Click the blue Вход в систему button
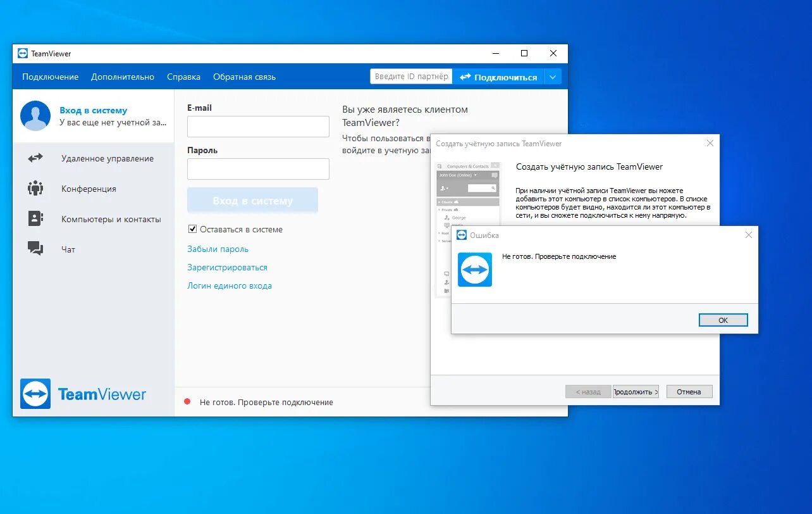Screen dimensions: 812x514 (x=252, y=200)
